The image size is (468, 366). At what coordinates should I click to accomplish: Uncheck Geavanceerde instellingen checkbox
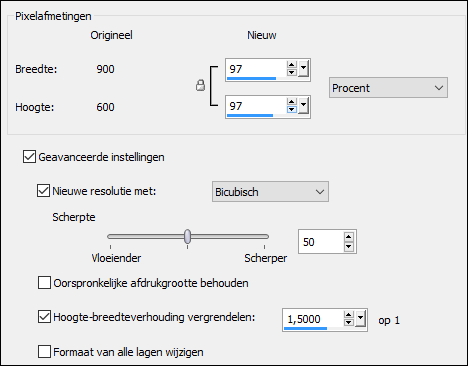tap(29, 157)
